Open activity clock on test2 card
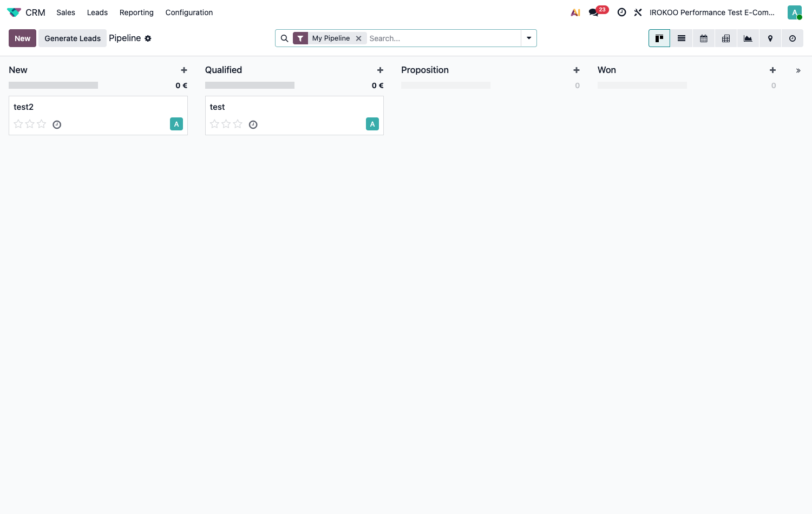Image resolution: width=812 pixels, height=514 pixels. point(57,124)
